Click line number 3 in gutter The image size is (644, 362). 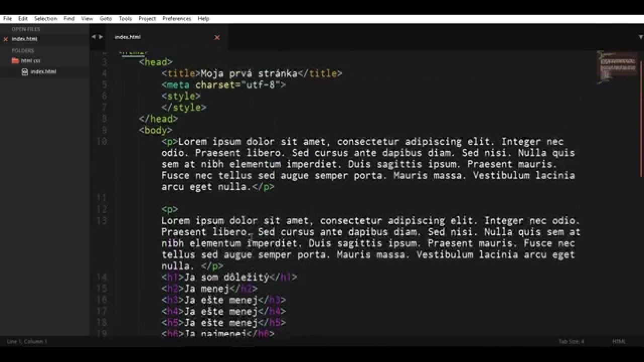pos(104,62)
